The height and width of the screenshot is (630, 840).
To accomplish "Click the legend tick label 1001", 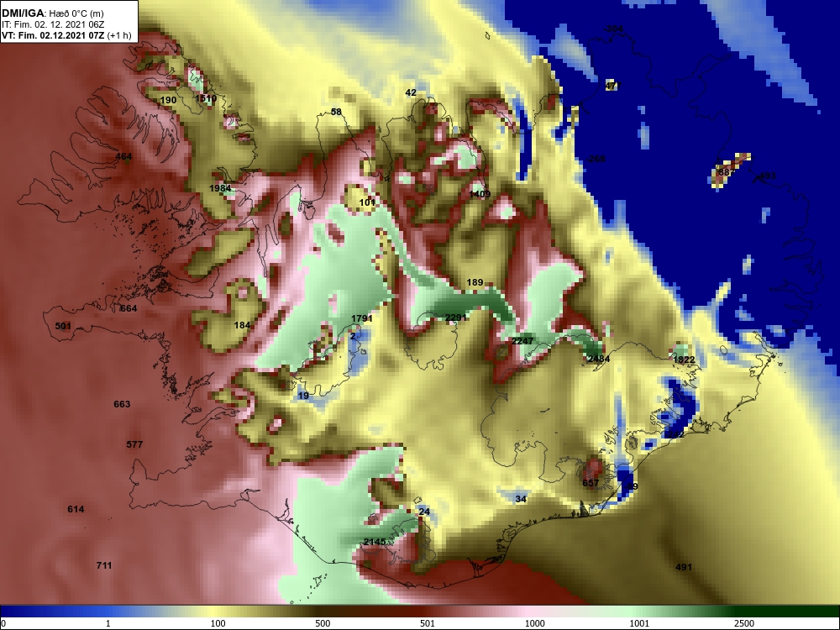I will click(639, 623).
